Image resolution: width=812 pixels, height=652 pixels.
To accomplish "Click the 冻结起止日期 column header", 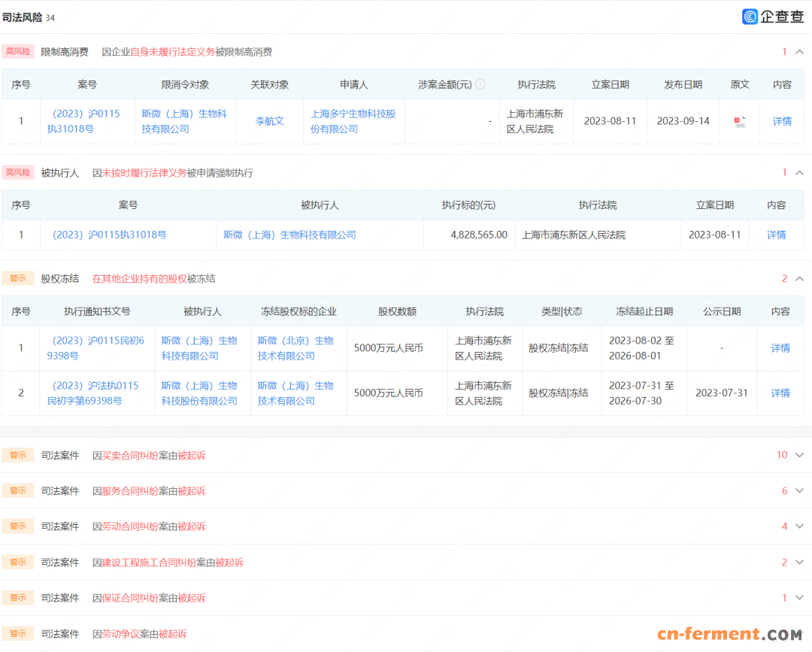I will [644, 312].
